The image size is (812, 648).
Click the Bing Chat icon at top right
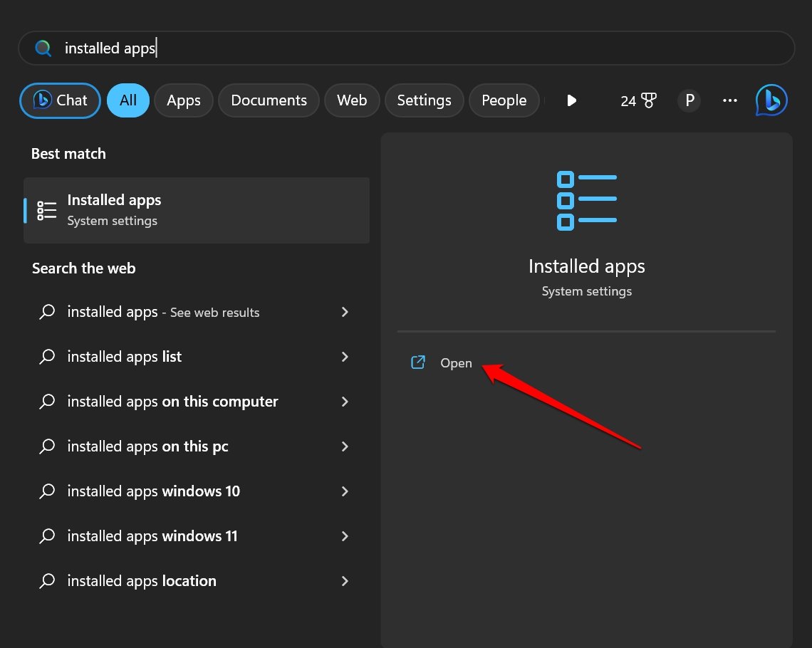(x=771, y=100)
